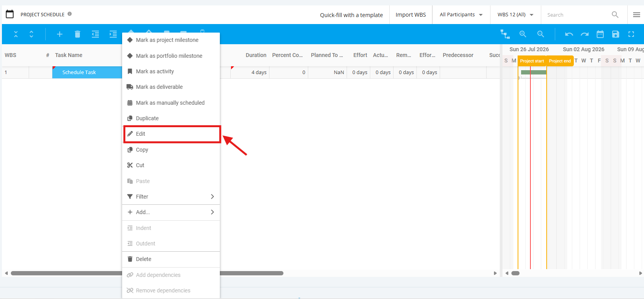Click the Rem... column header
644x299 pixels.
[404, 55]
